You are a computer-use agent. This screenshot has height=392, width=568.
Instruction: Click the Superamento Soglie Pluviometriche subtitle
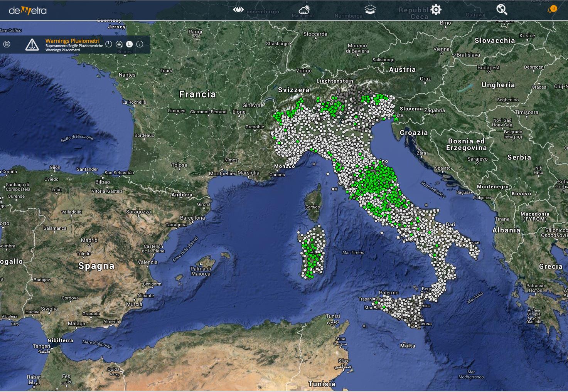click(x=74, y=46)
